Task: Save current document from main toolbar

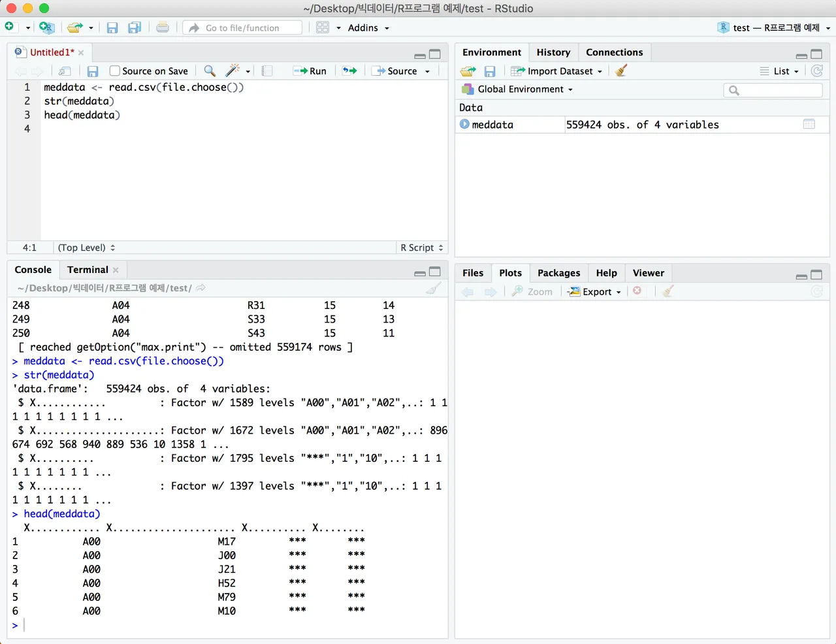Action: click(x=112, y=27)
